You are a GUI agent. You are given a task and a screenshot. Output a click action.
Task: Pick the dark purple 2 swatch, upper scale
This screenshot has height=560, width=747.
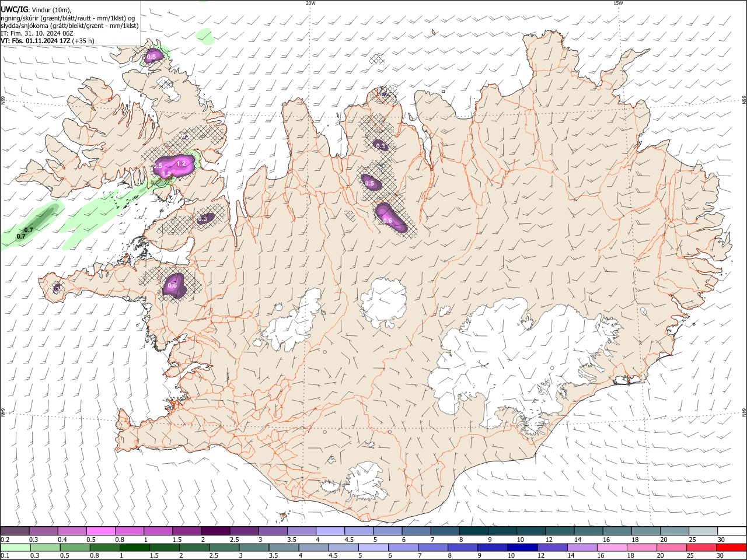pos(215,531)
